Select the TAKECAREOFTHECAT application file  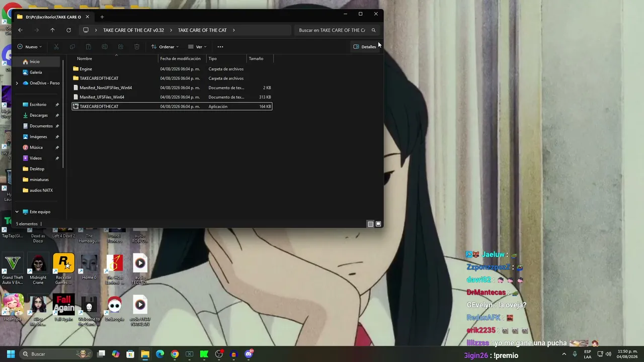pos(172,107)
